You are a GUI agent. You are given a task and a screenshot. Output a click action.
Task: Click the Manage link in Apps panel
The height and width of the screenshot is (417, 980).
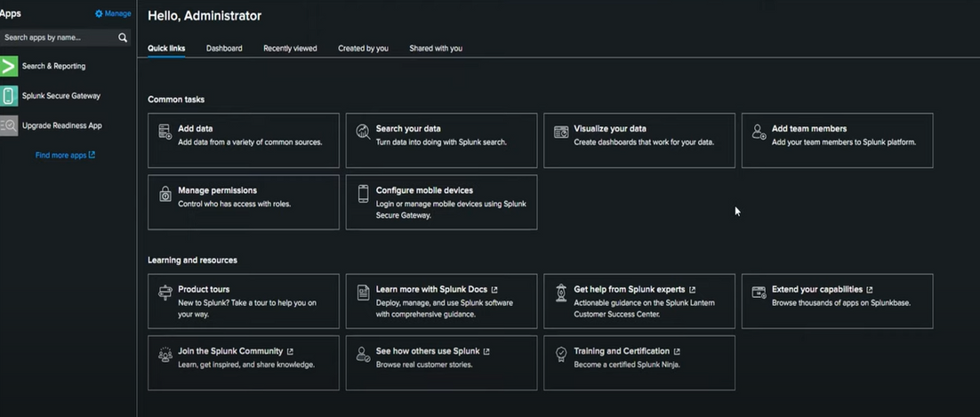tap(117, 13)
